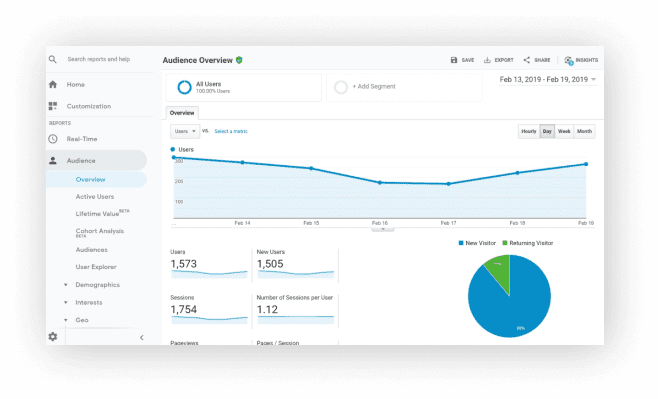
Task: Click + Add Segment
Action: coord(374,86)
